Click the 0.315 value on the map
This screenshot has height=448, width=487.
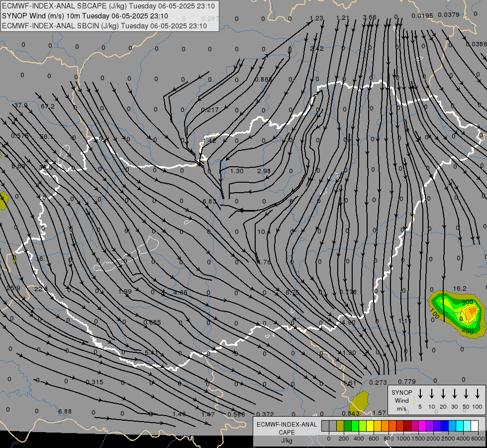pos(95,382)
